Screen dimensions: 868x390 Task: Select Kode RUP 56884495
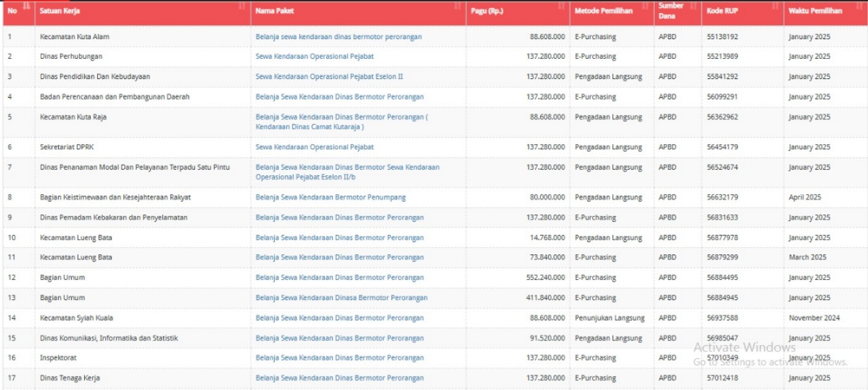pos(723,277)
